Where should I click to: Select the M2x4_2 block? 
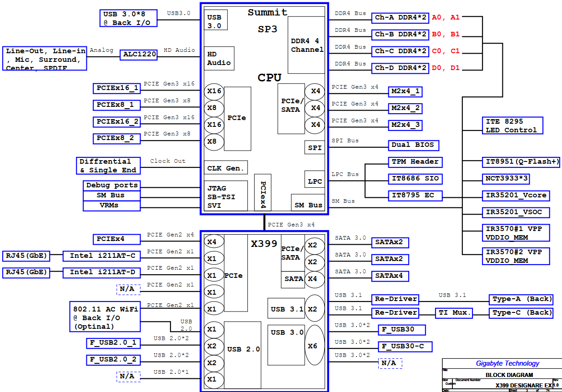click(x=405, y=109)
